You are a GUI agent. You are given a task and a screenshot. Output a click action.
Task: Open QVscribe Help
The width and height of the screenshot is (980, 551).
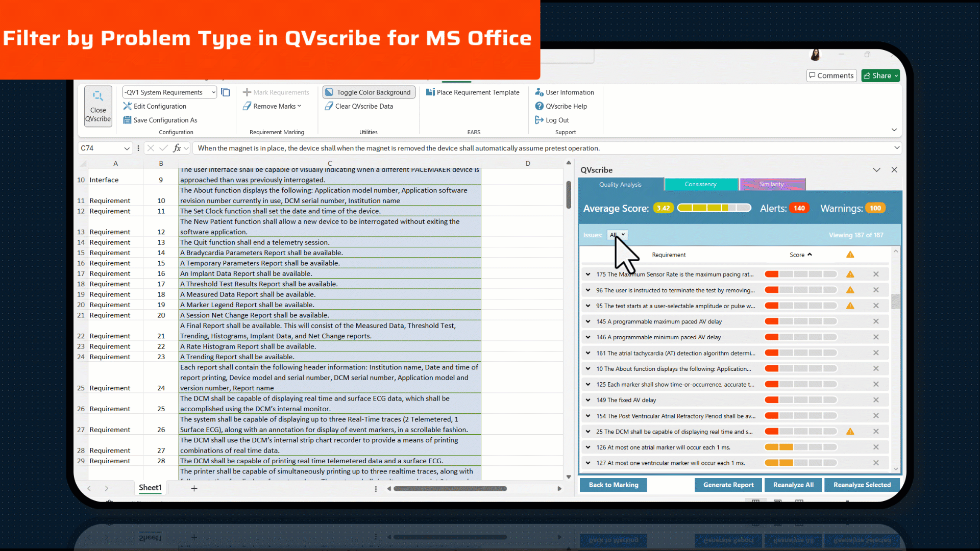click(561, 106)
